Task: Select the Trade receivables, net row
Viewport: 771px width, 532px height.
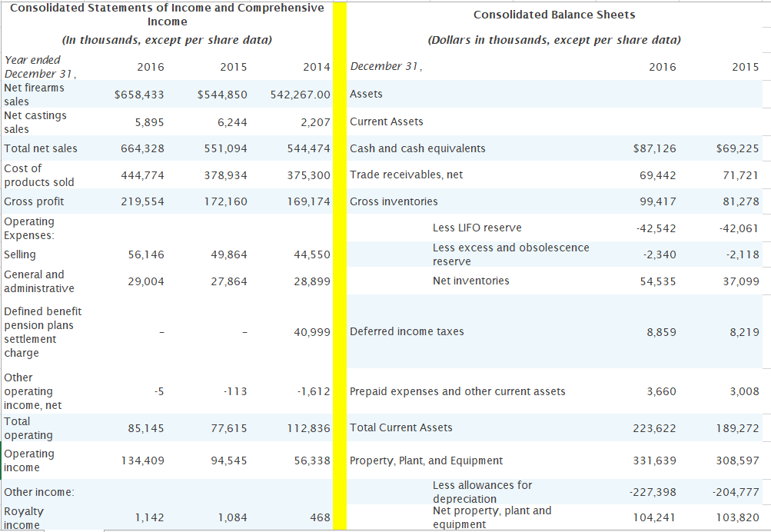Action: tap(404, 175)
